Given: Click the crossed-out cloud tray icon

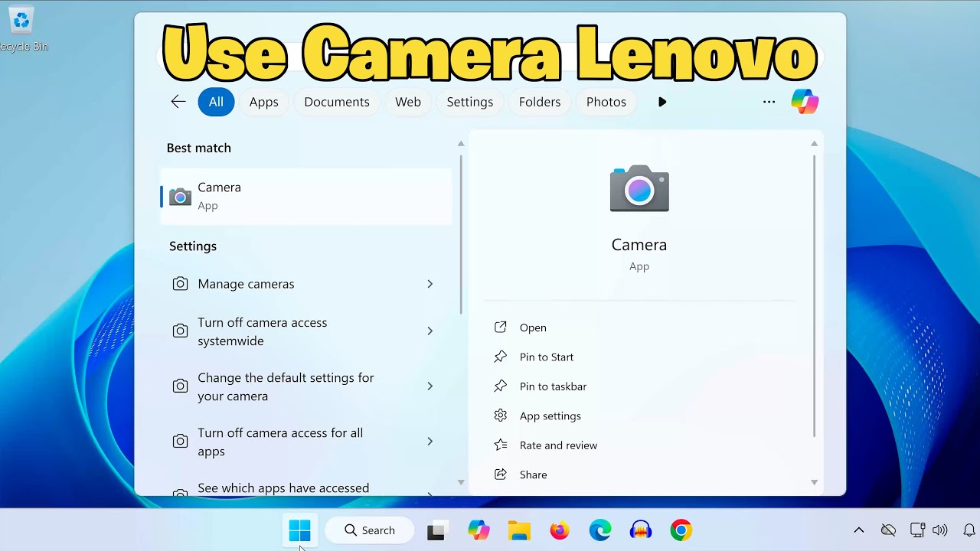Looking at the screenshot, I should (888, 530).
